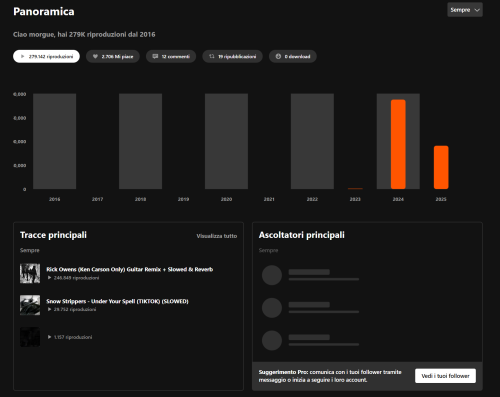Select the 279.142 riproduzioni tab
Screen dimensions: 500x397
click(x=46, y=56)
